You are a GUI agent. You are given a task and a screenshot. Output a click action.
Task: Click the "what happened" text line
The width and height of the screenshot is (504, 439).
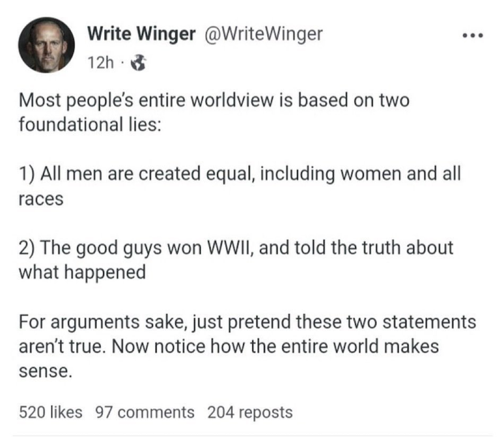tap(82, 272)
